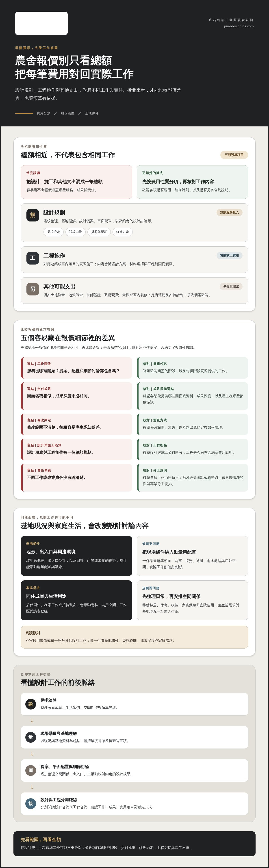Click the 核對｜分工說明 card
This screenshot has width=269, height=868.
193,477
